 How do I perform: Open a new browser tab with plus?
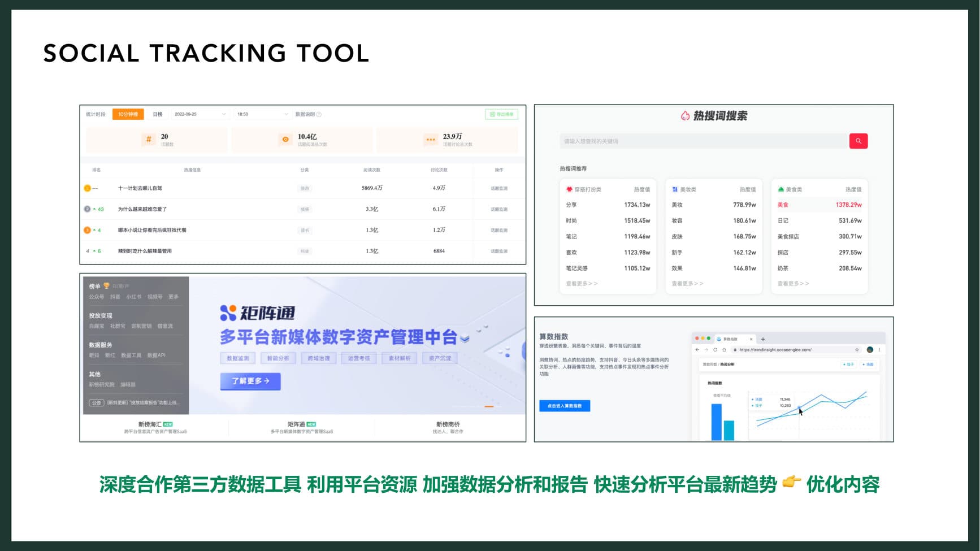pos(763,339)
